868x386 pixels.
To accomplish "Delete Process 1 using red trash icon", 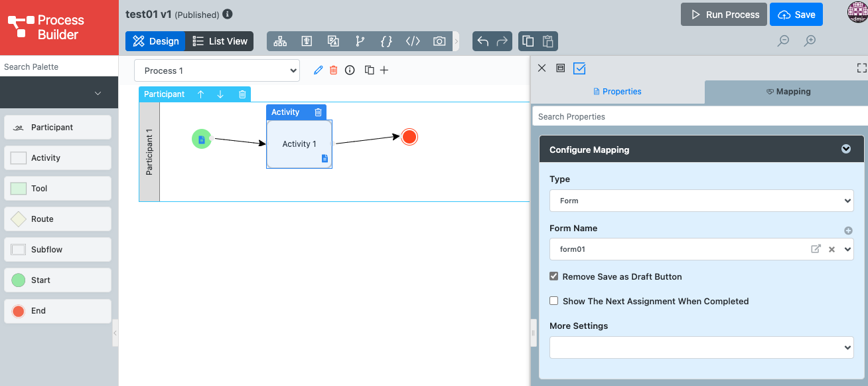I will point(334,70).
